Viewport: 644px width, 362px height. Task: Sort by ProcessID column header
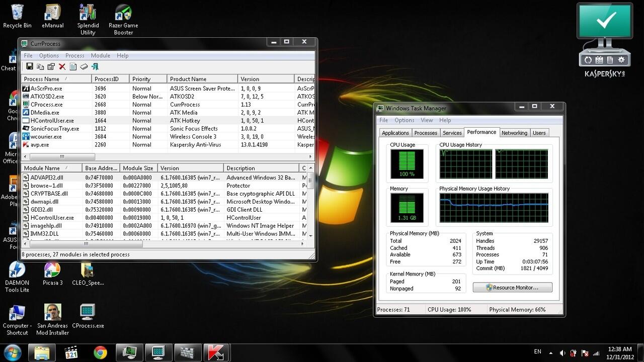(x=110, y=79)
